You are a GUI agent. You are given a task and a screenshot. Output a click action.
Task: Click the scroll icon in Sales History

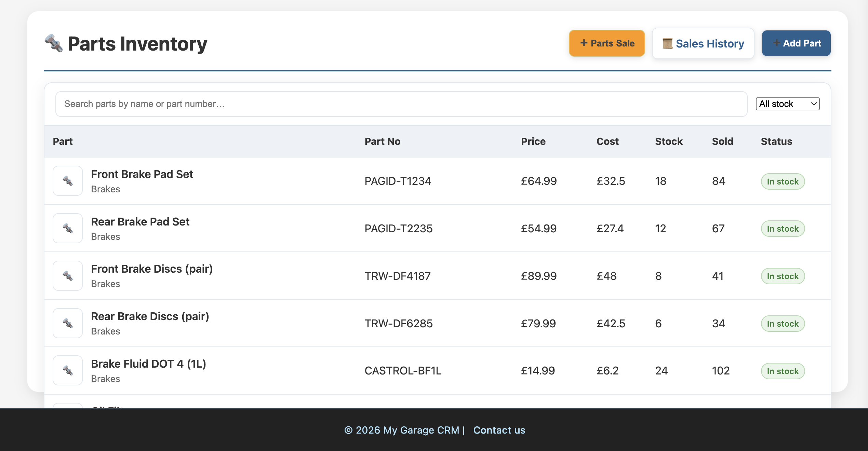point(667,43)
